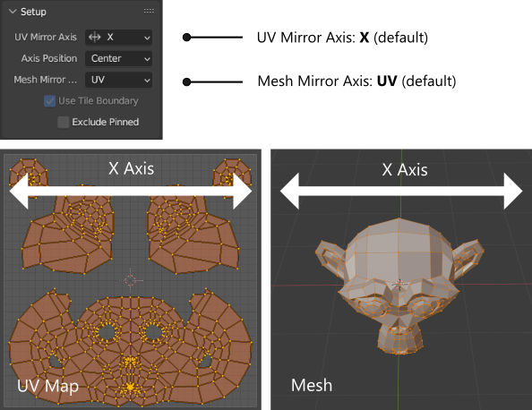Open the Mesh Mirror Axis UV dropdown

[118, 80]
